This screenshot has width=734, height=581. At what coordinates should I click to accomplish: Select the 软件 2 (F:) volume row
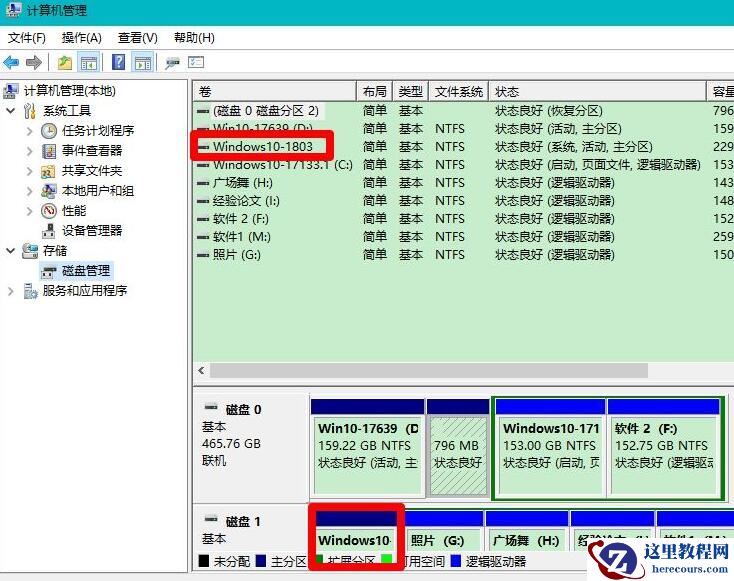click(x=463, y=219)
